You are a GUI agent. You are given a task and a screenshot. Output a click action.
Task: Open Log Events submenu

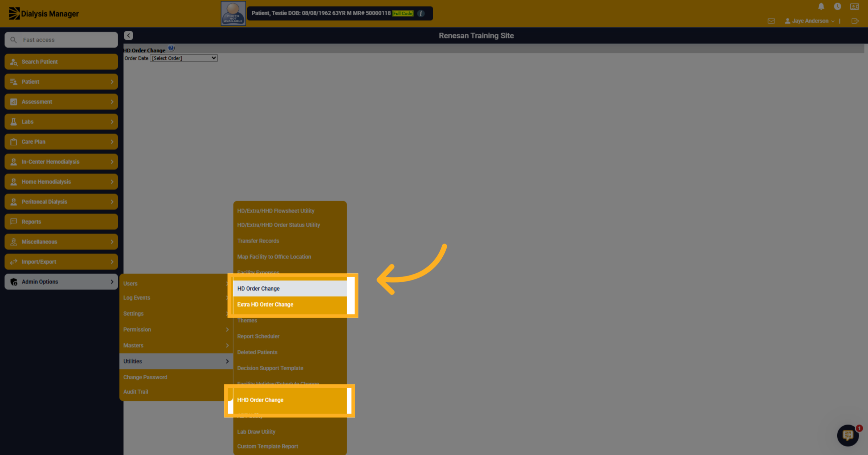point(176,298)
